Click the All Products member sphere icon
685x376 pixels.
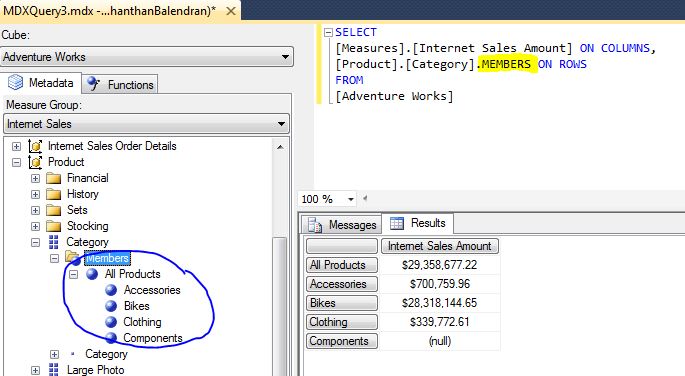[92, 274]
